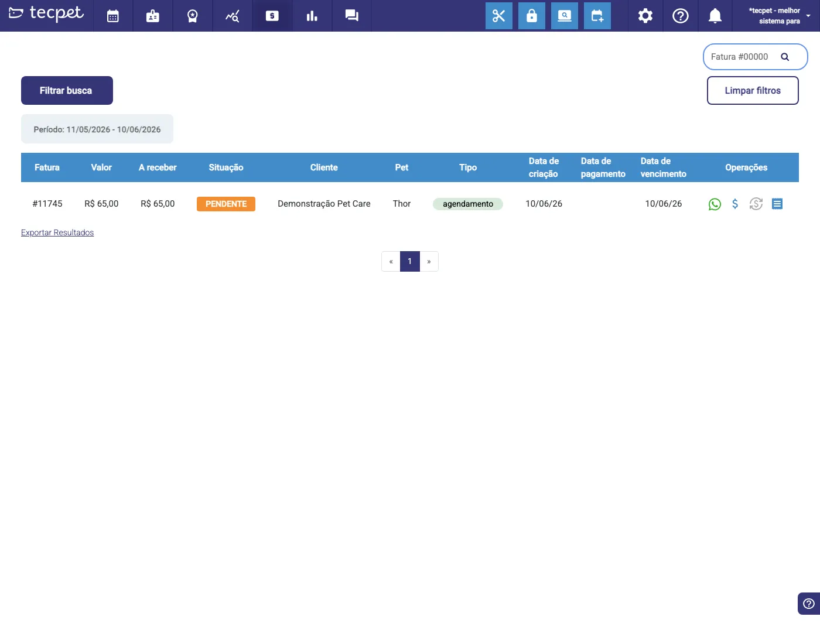Send invoice #11745 via WhatsApp icon
This screenshot has height=644, width=820.
715,204
